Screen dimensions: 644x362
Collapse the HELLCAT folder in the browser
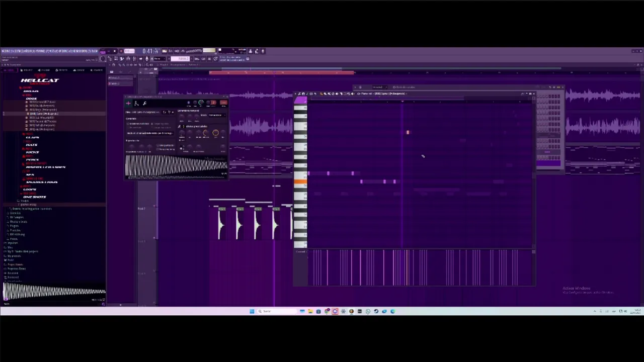[40, 80]
